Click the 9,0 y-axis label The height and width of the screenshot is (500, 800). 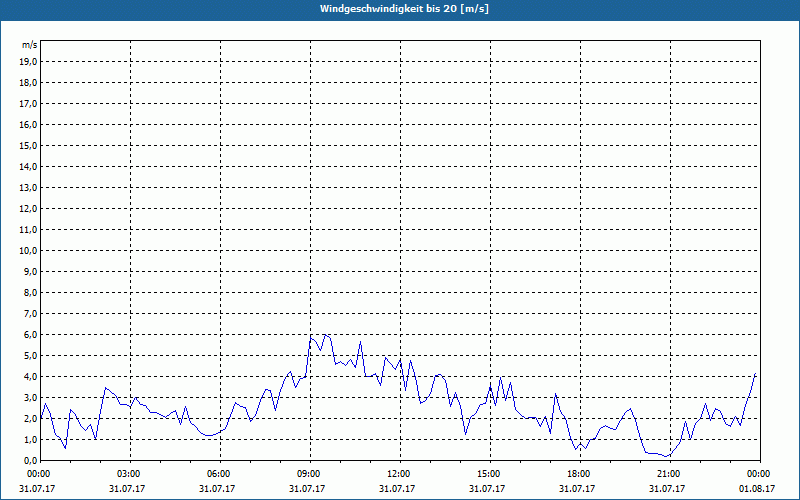coord(30,271)
